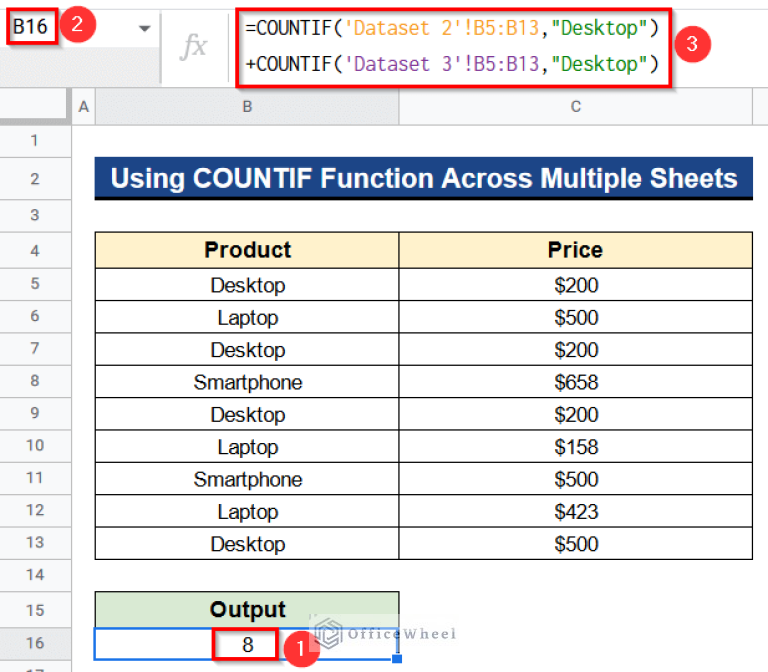Image resolution: width=768 pixels, height=672 pixels.
Task: Select row 11 header
Action: (35, 478)
